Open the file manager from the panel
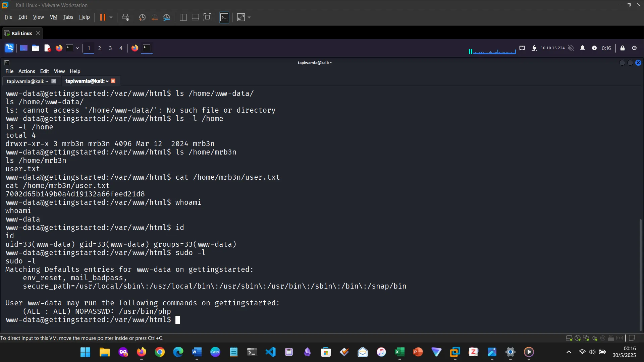644x362 pixels. (x=36, y=48)
